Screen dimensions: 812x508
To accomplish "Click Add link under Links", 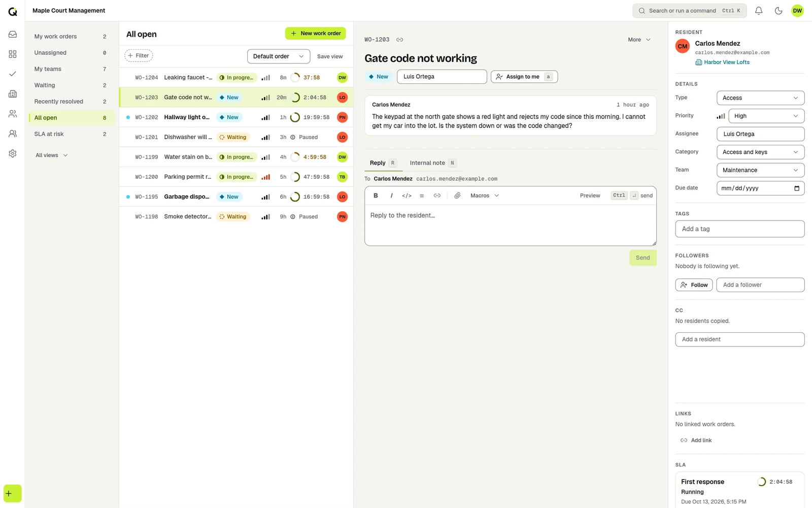I will (696, 440).
